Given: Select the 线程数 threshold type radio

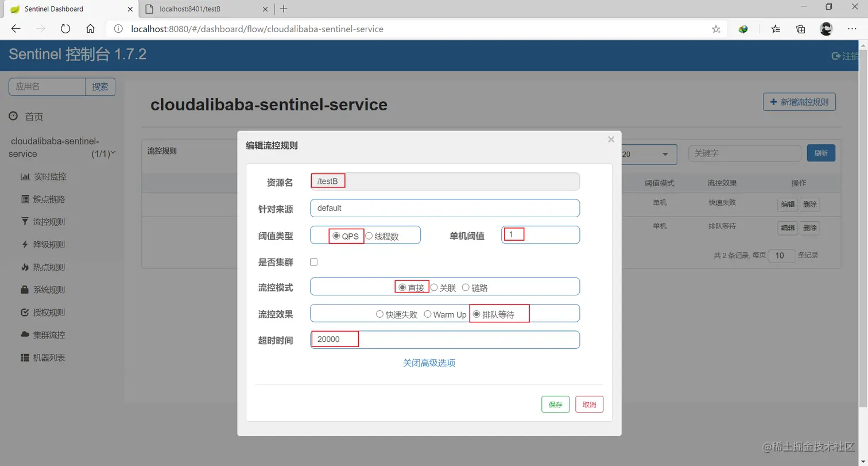Looking at the screenshot, I should 369,236.
